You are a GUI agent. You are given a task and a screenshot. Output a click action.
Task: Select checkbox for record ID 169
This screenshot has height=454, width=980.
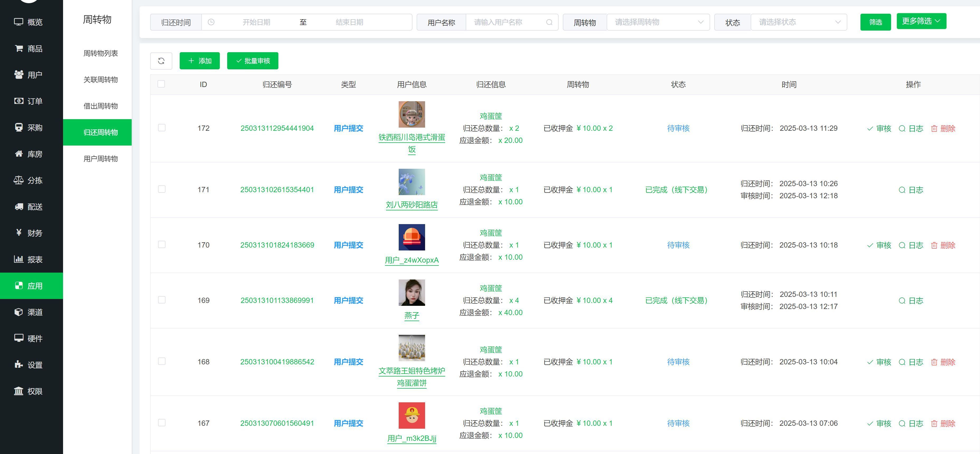pos(162,300)
